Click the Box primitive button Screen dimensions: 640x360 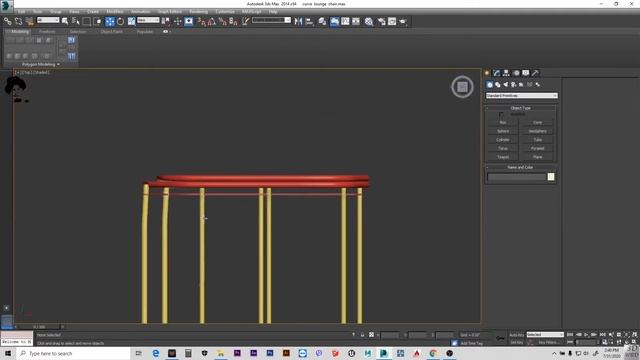tap(503, 122)
